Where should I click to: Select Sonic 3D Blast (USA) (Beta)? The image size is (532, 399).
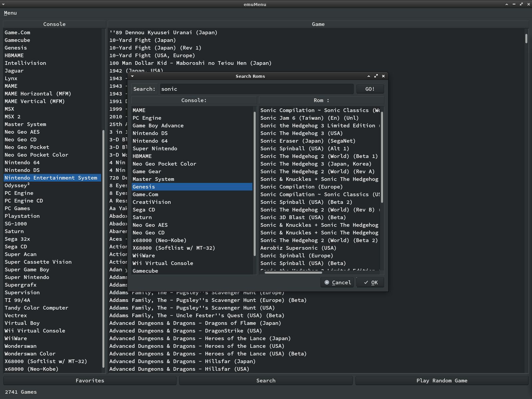coord(320,217)
